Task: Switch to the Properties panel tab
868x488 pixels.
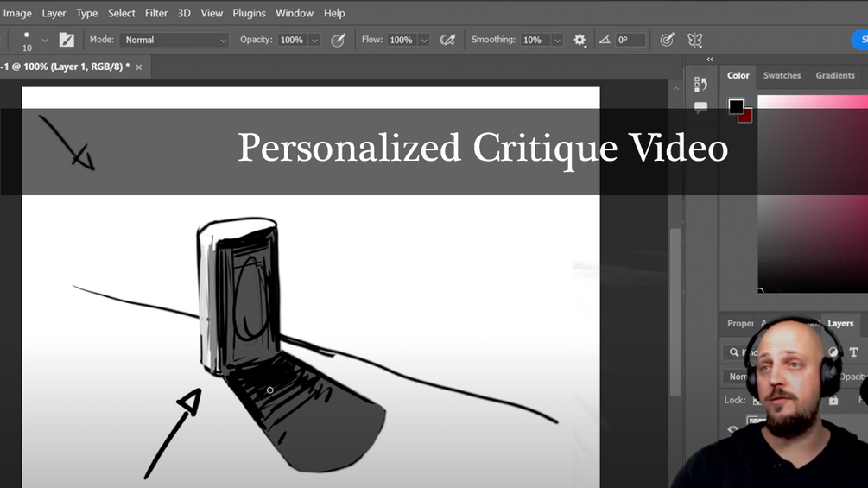Action: click(740, 324)
